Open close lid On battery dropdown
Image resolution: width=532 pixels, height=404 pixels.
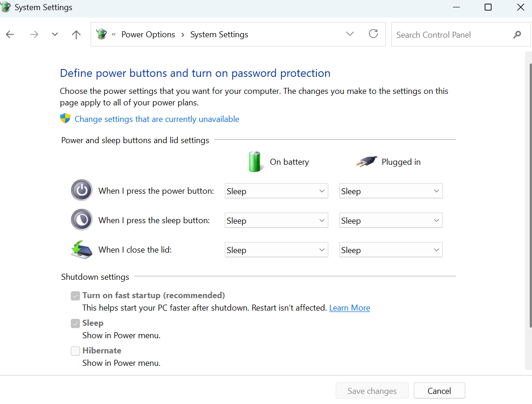pos(276,250)
